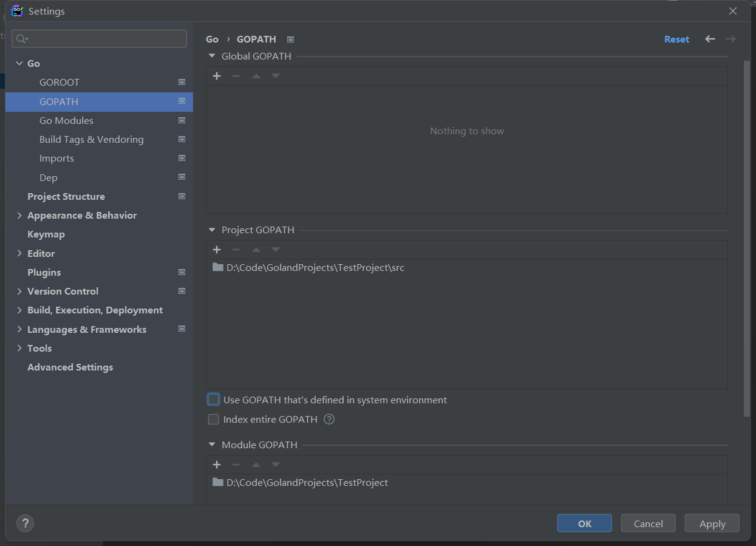Click project-level icon on Go Modules row

[x=182, y=120]
